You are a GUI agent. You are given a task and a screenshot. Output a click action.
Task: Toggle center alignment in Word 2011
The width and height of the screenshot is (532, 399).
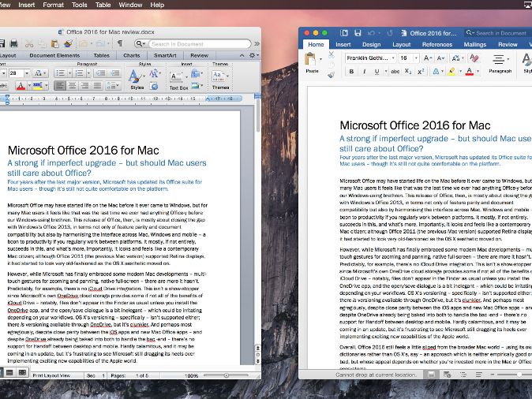(x=73, y=86)
